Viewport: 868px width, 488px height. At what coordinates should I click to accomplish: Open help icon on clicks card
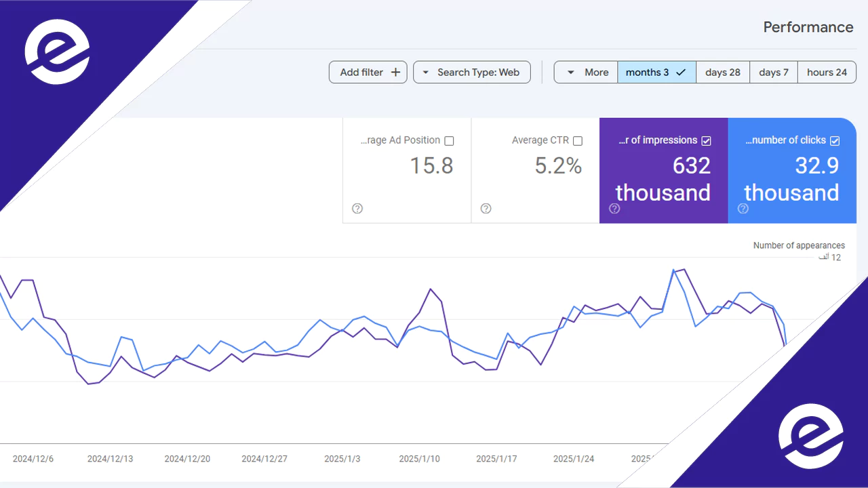pyautogui.click(x=743, y=208)
